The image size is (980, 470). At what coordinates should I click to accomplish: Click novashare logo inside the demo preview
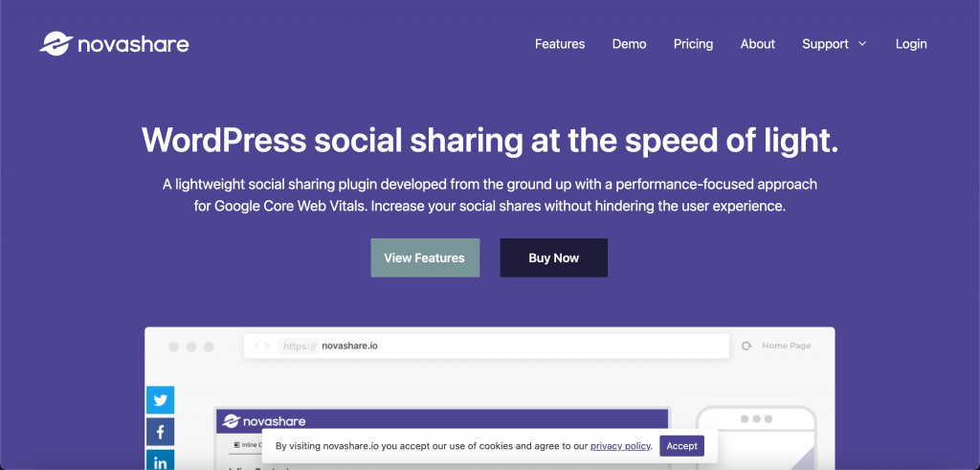pyautogui.click(x=264, y=421)
